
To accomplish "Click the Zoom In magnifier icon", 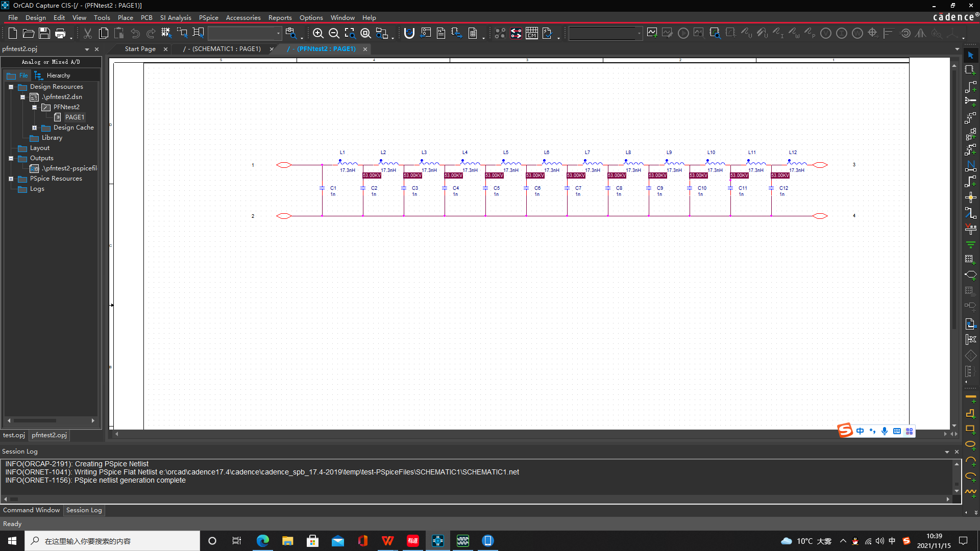I will pyautogui.click(x=318, y=34).
